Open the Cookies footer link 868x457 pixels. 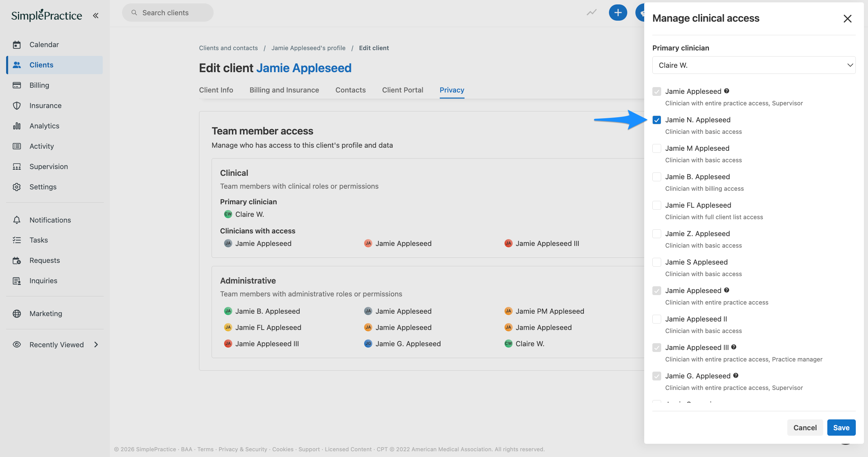pyautogui.click(x=283, y=449)
